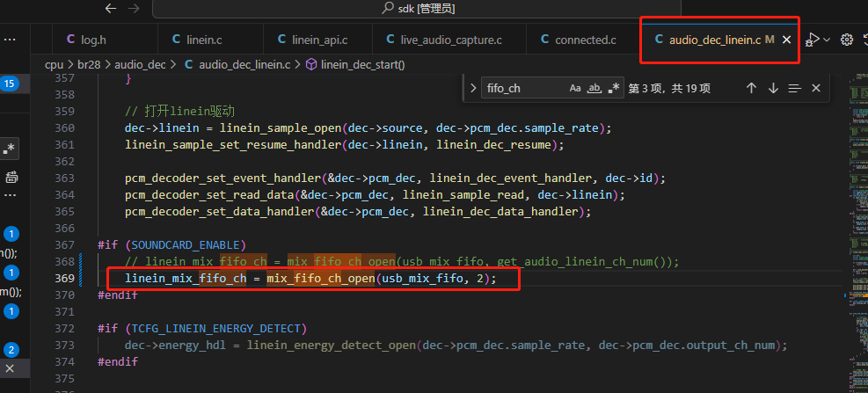The height and width of the screenshot is (393, 868).
Task: Click line number 367 in the gutter
Action: point(65,244)
